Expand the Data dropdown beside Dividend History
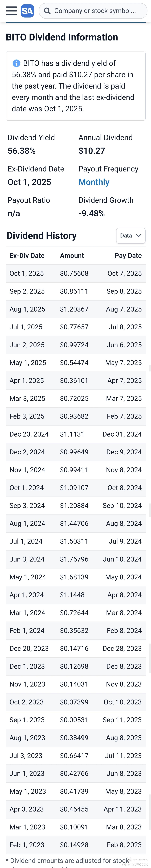 click(x=130, y=236)
